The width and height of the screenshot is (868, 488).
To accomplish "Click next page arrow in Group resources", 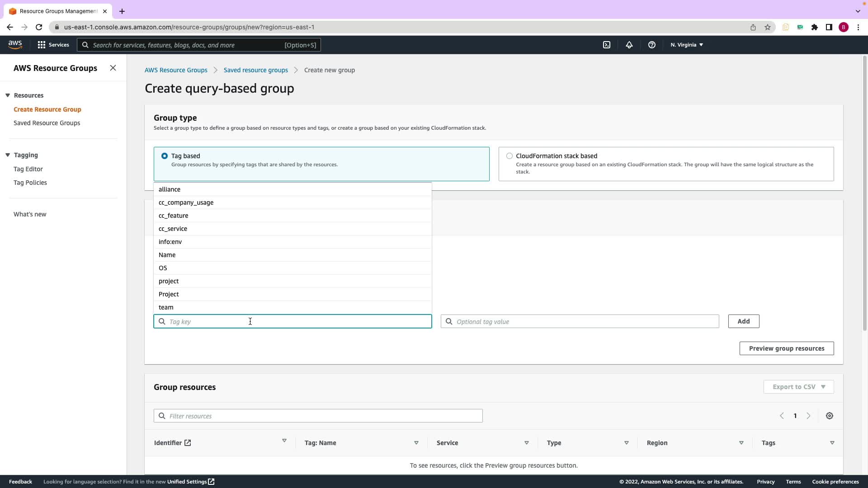I will [x=808, y=416].
